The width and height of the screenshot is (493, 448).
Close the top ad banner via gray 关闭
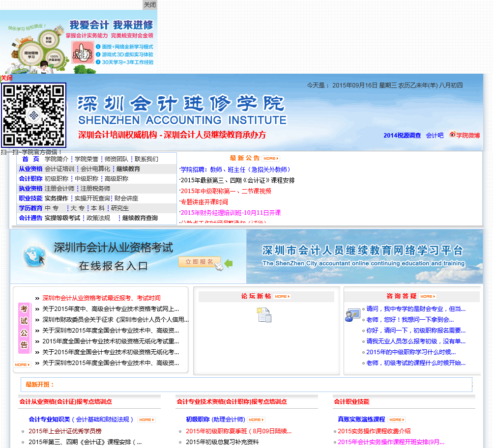click(149, 5)
